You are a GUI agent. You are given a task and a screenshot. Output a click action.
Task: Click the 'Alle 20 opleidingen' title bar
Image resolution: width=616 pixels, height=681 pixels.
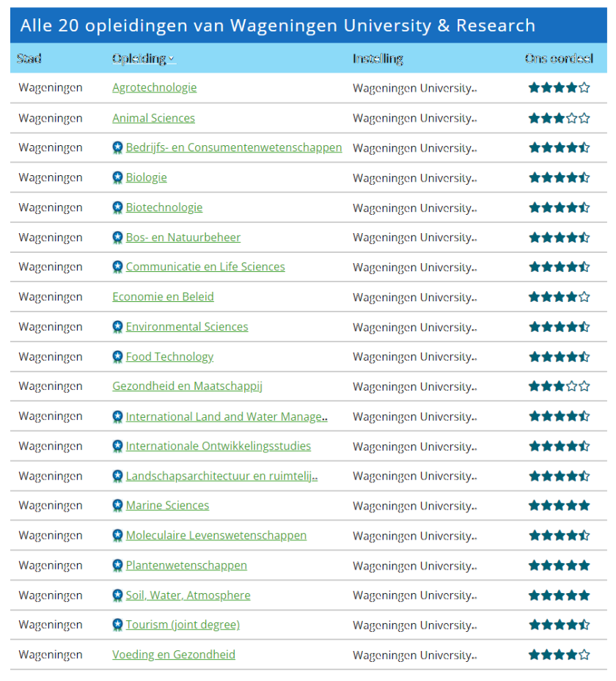309,25
